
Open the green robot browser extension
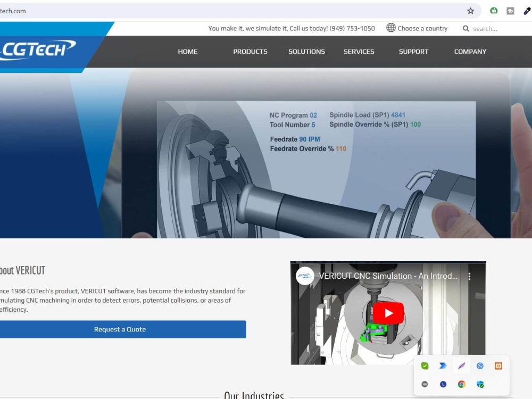click(494, 11)
